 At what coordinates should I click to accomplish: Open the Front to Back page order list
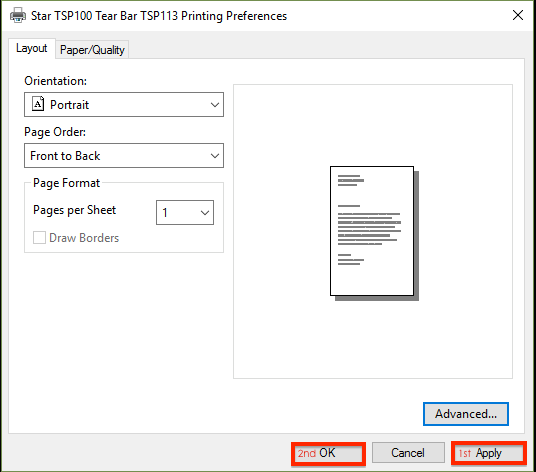coord(124,156)
